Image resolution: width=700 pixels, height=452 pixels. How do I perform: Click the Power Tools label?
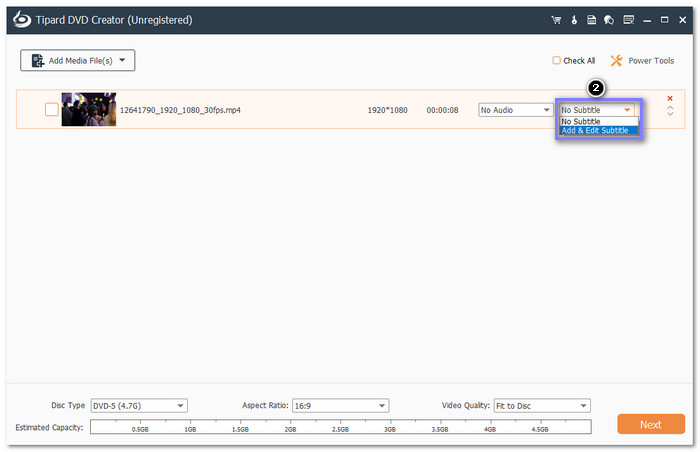651,61
